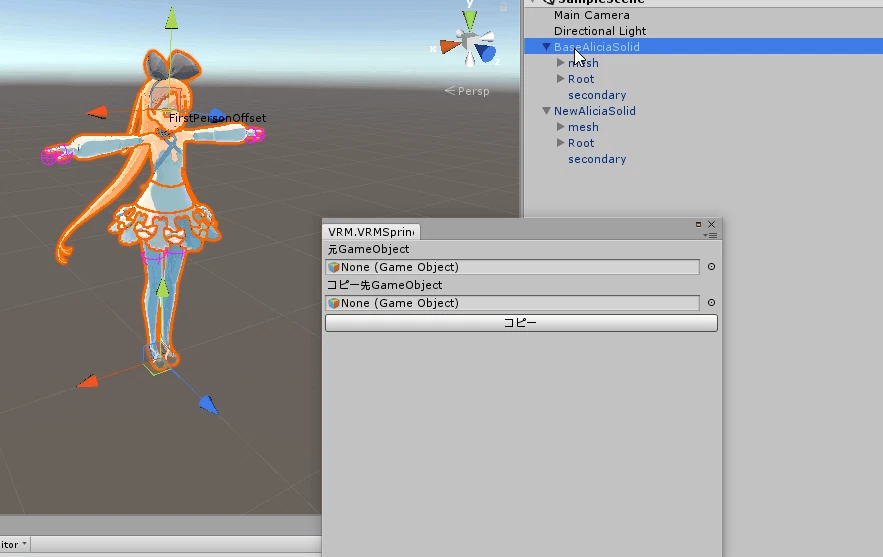Screen dimensions: 883x557
Task: Click the center cube of scene gizmo
Action: coord(469,41)
